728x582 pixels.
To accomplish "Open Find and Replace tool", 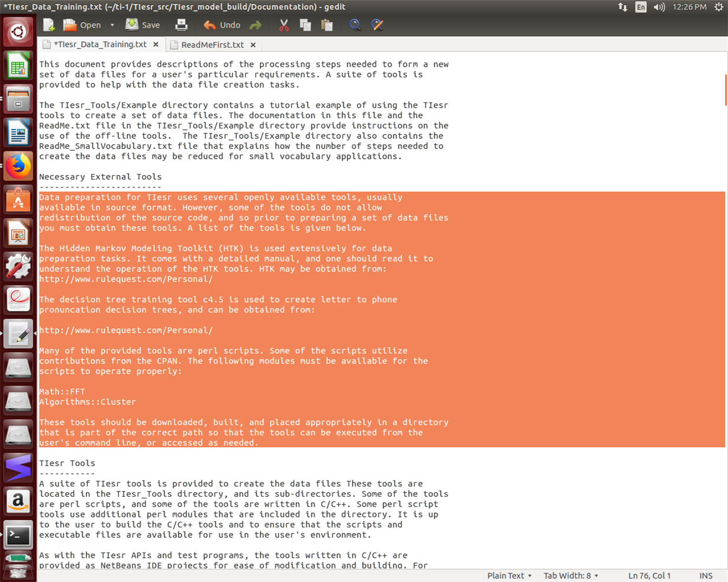I will (377, 25).
